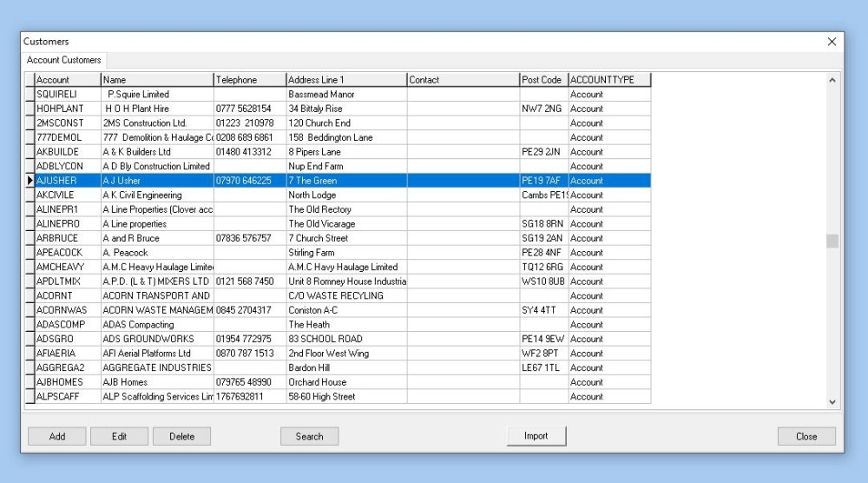Open the customer Search
This screenshot has height=483, width=868.
310,436
